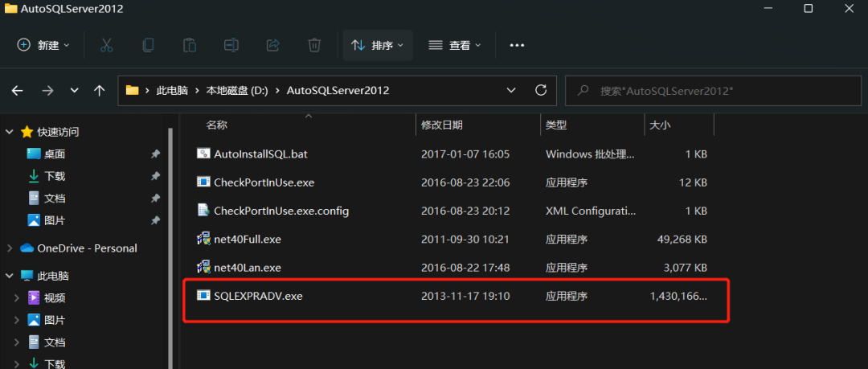Image resolution: width=868 pixels, height=369 pixels.
Task: Open recent locations chevron dropdown
Action: (x=75, y=90)
